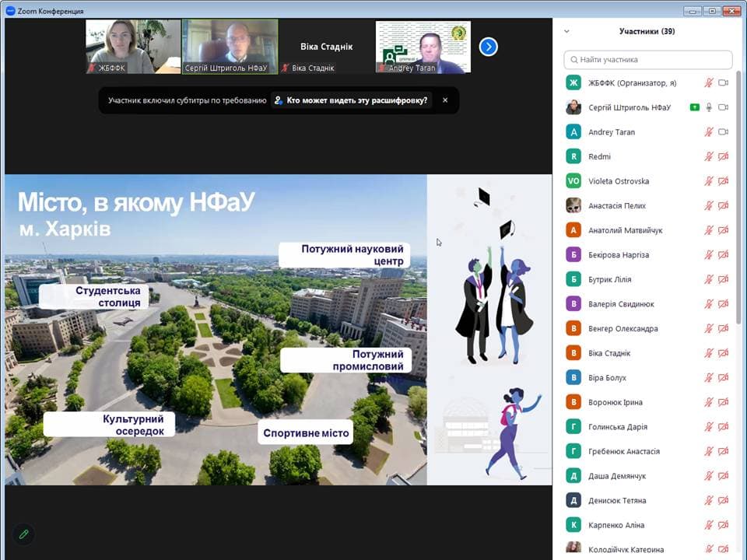Screen dimensions: 747x560
Task: Select participant Анастасія Пелих in list
Action: coord(648,205)
